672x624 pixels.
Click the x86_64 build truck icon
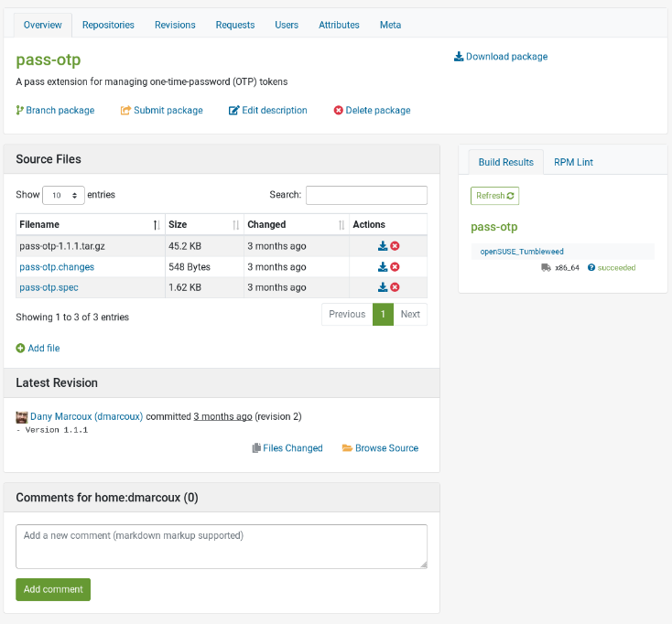pos(547,268)
